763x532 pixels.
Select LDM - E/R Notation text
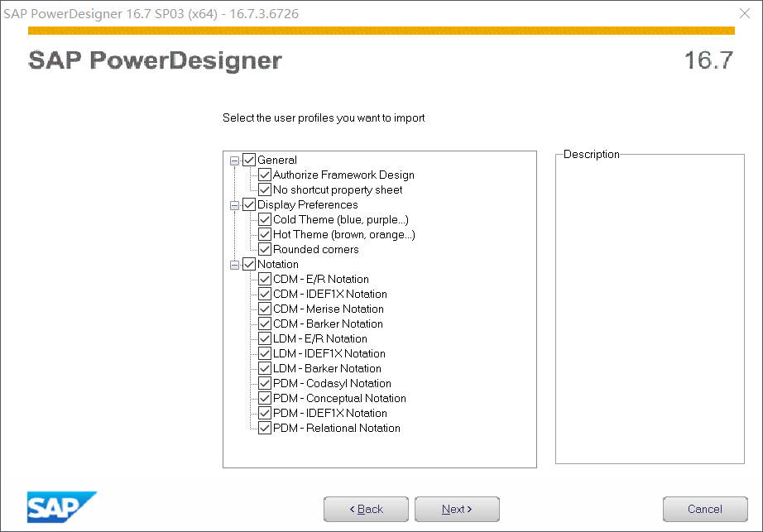point(320,338)
